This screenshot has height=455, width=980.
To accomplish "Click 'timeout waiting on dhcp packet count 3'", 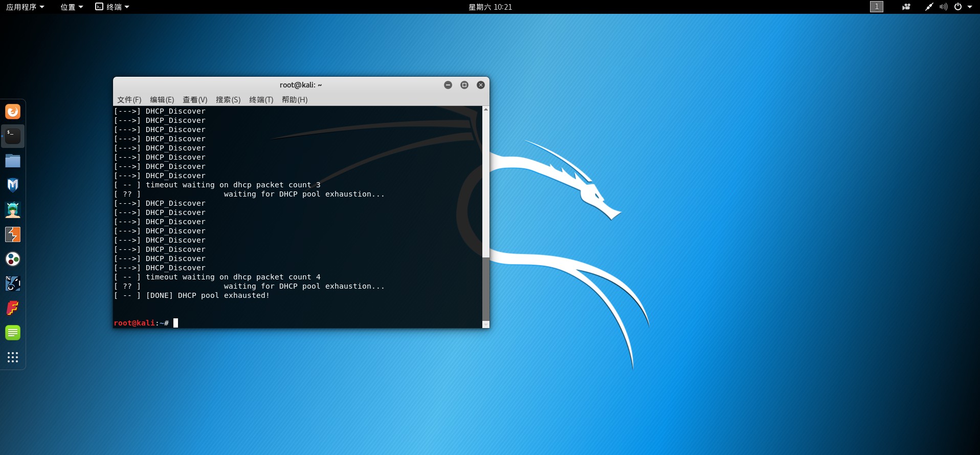I will (233, 185).
